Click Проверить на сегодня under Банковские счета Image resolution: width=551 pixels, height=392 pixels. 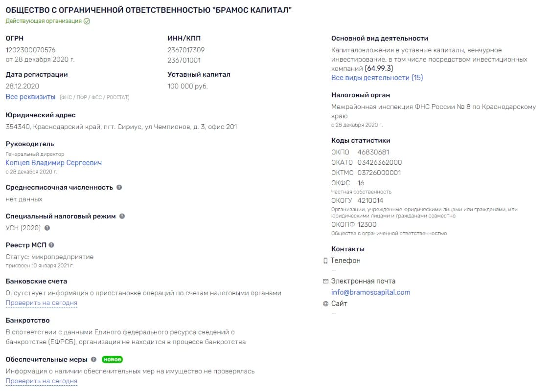42,303
